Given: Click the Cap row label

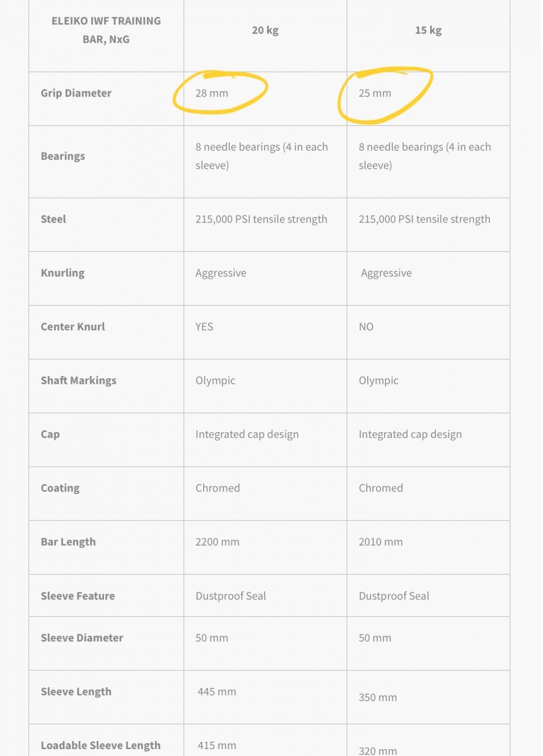Looking at the screenshot, I should [x=50, y=434].
